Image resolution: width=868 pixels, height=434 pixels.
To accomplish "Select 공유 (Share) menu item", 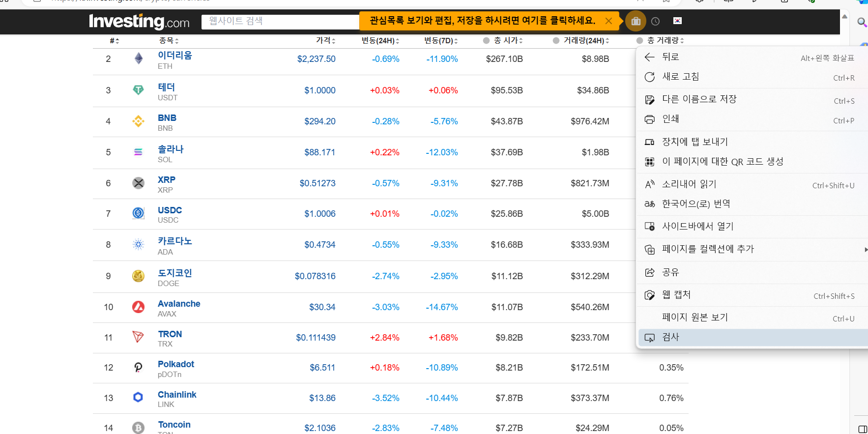I will pyautogui.click(x=752, y=272).
